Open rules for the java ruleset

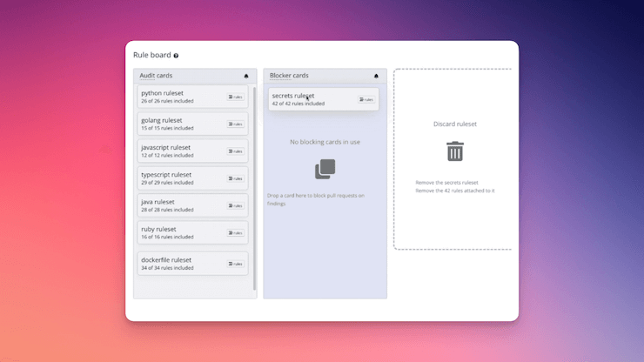point(235,205)
